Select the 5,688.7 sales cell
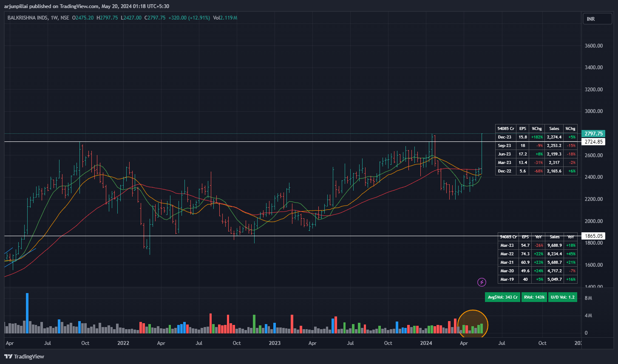The image size is (618, 364). click(555, 262)
